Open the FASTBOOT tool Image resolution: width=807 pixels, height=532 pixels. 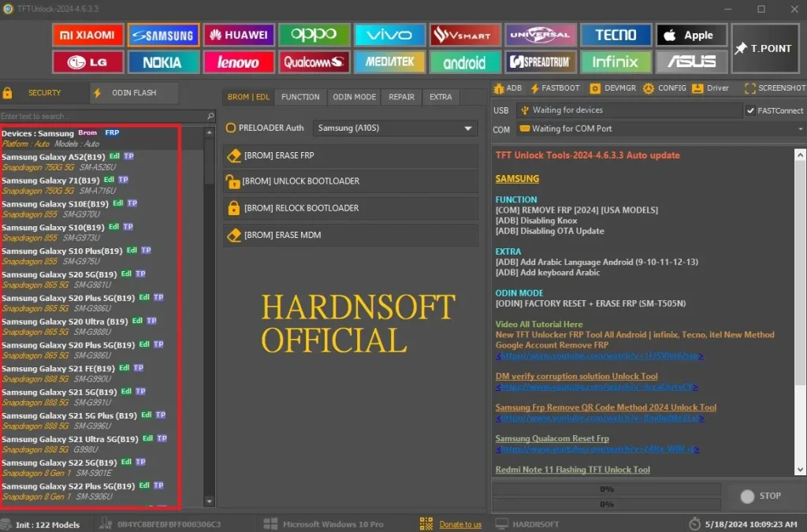click(x=555, y=88)
